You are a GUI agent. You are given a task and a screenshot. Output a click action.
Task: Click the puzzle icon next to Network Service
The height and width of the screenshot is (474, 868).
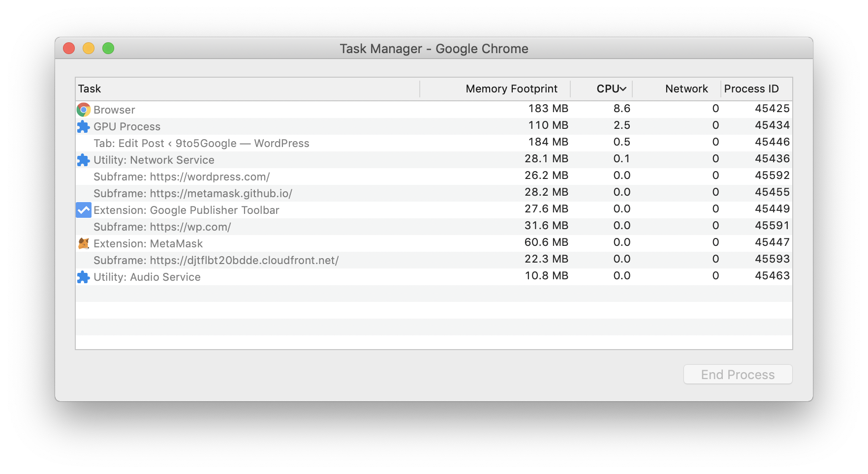pos(83,160)
